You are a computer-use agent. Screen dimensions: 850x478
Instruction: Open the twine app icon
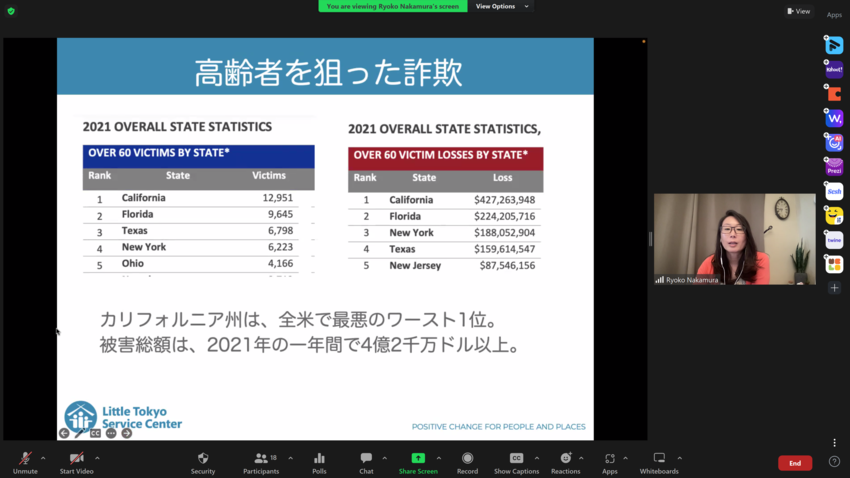click(x=834, y=240)
